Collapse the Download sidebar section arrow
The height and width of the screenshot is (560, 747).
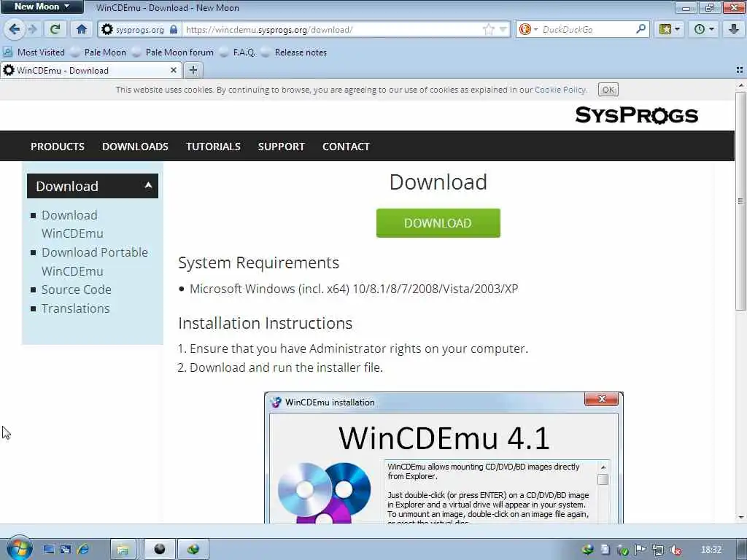148,185
